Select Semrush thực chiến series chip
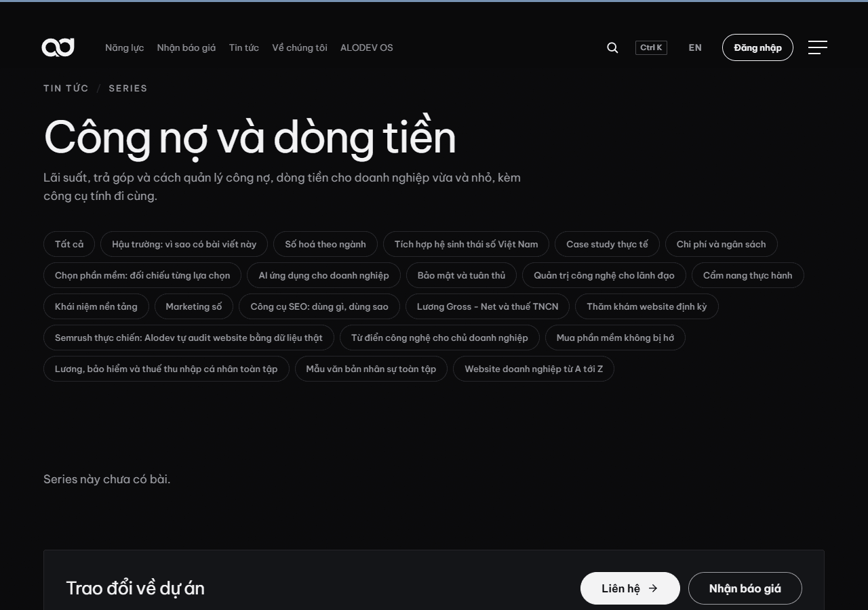868x610 pixels. (x=189, y=338)
